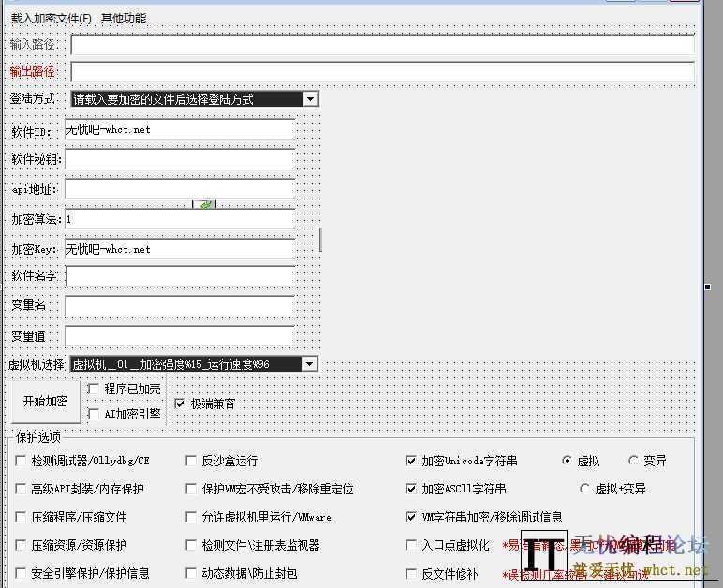
Task: Select the 变异 radio button
Action: coord(634,461)
